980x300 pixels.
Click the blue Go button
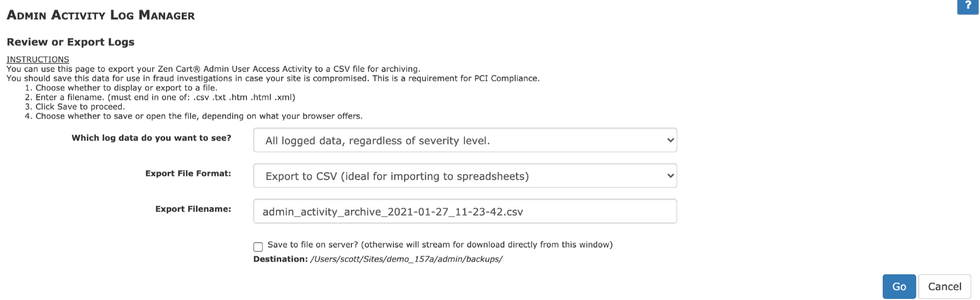coord(899,287)
